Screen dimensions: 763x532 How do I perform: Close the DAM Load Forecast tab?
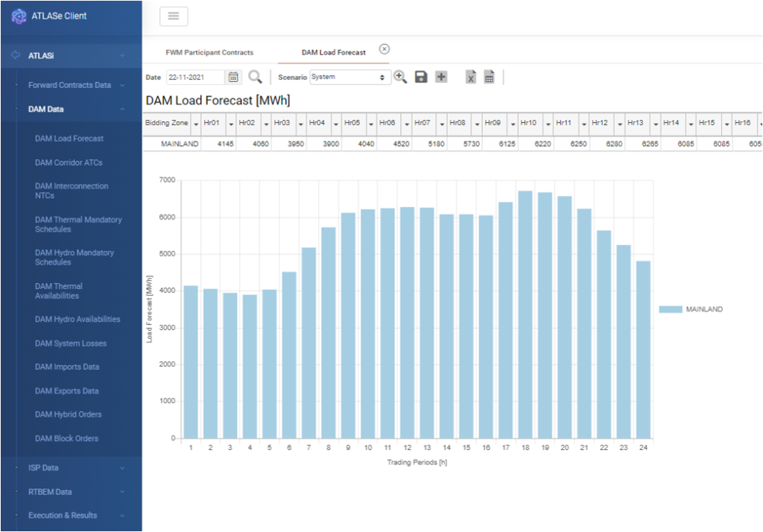point(384,49)
